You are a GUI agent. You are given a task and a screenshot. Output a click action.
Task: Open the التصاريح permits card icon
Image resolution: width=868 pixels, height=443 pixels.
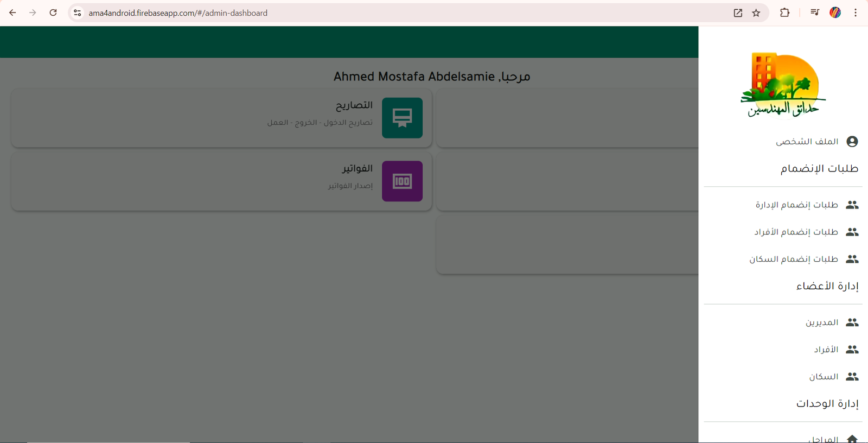coord(402,118)
